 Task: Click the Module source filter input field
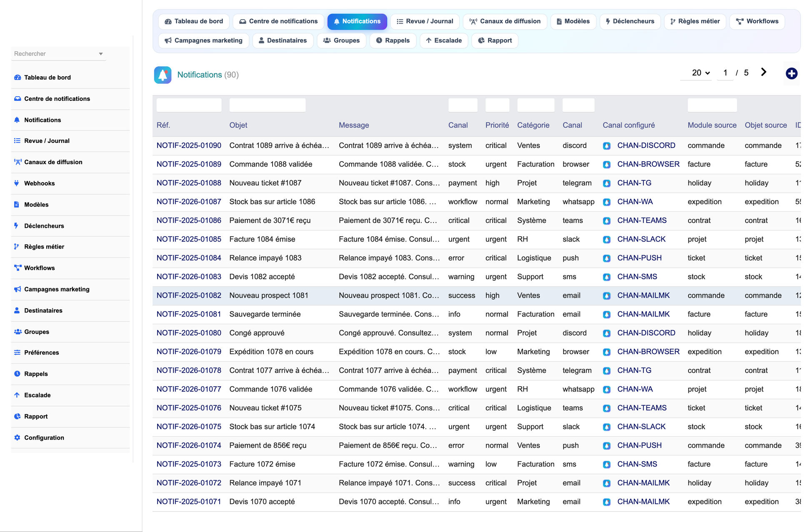point(712,105)
